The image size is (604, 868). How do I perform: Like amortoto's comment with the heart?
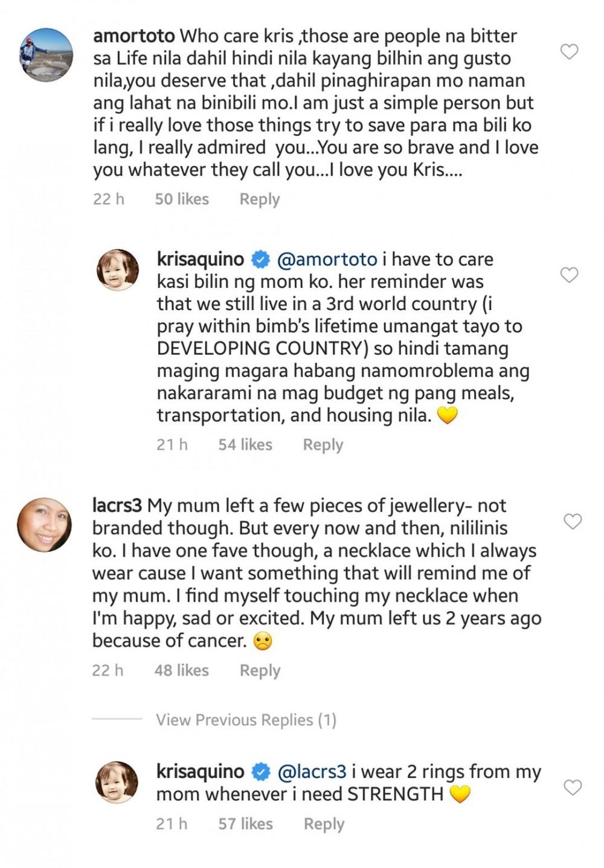tap(569, 51)
